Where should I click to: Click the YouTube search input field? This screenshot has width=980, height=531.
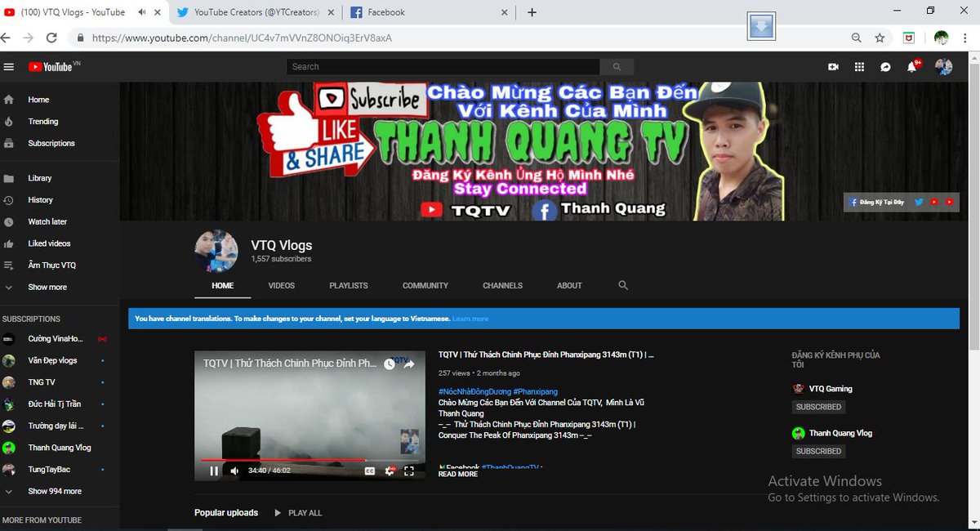click(443, 67)
